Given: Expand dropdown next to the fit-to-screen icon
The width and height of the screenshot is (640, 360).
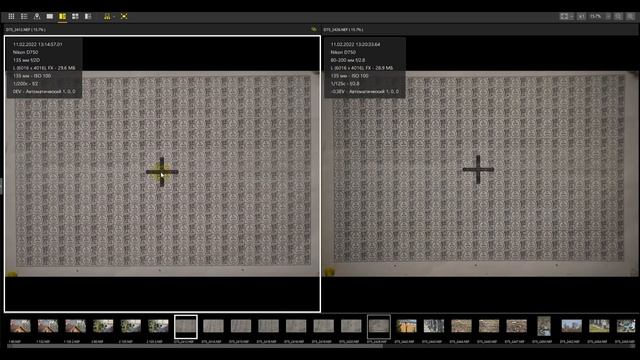Looking at the screenshot, I should 571,16.
